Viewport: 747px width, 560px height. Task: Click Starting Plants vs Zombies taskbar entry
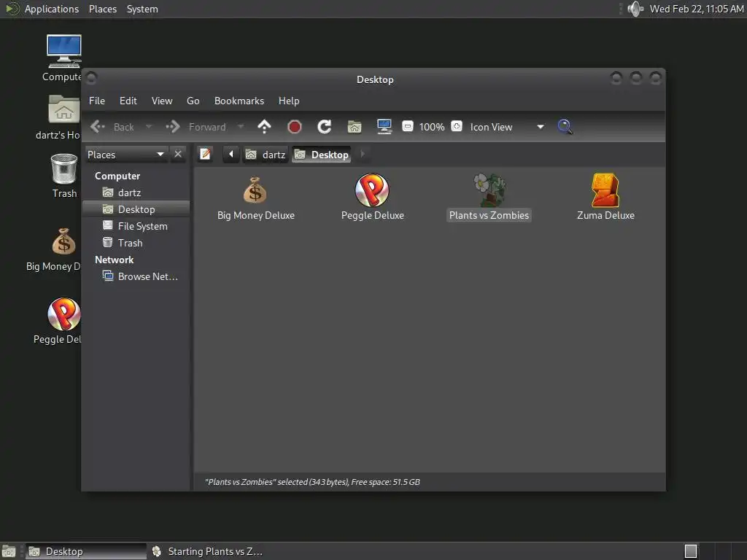point(207,551)
